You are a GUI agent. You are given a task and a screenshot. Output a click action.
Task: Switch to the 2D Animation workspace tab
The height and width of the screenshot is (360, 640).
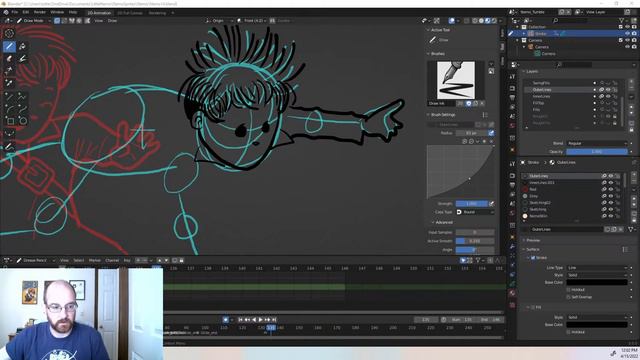pyautogui.click(x=99, y=13)
